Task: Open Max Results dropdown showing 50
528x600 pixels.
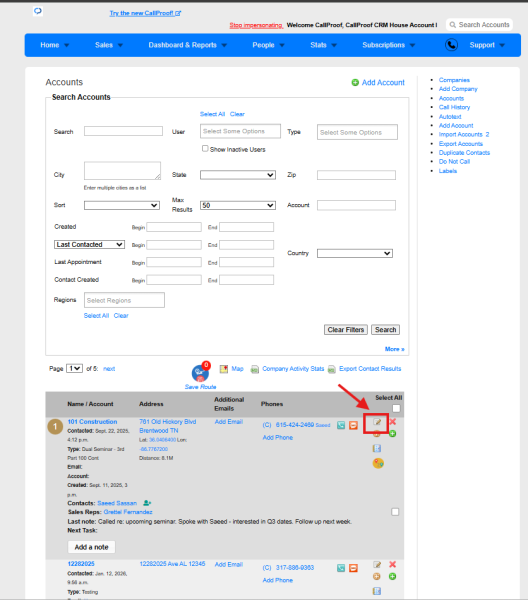Action: pos(238,205)
